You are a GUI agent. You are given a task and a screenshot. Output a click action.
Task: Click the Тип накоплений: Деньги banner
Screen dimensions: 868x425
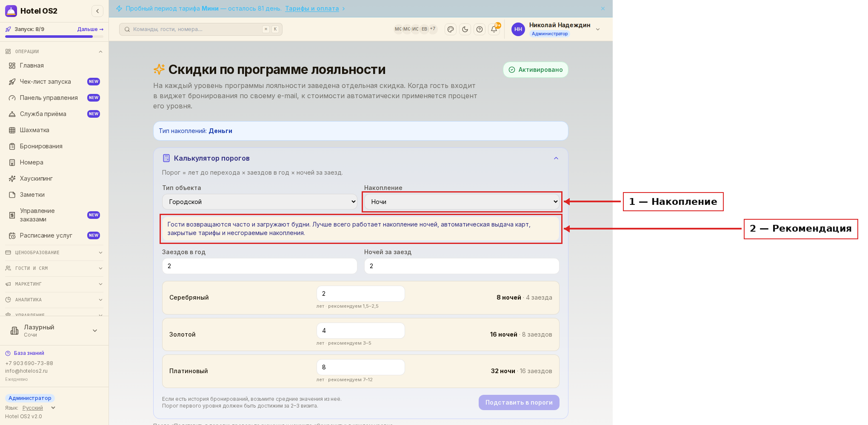click(361, 131)
